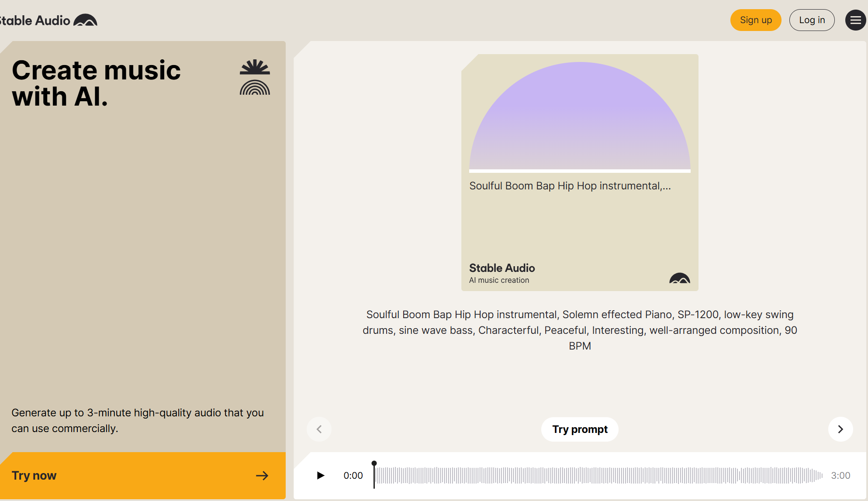Click the full prompt description ending in 'BPM'
The height and width of the screenshot is (501, 868).
pyautogui.click(x=580, y=330)
